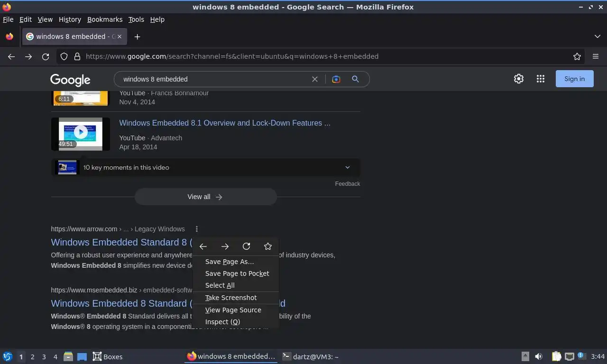Bookmark this page with the URL bar star

[x=577, y=56]
